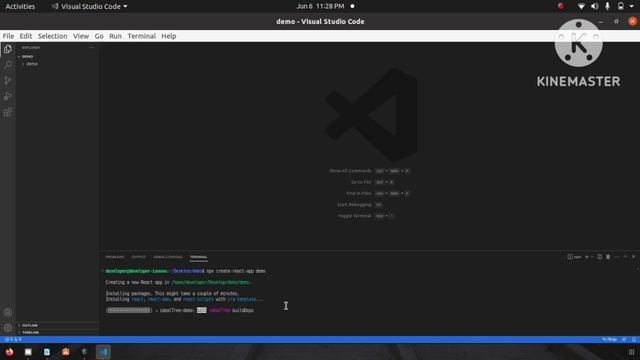This screenshot has height=360, width=640.
Task: Open the Terminal menu
Action: [142, 36]
